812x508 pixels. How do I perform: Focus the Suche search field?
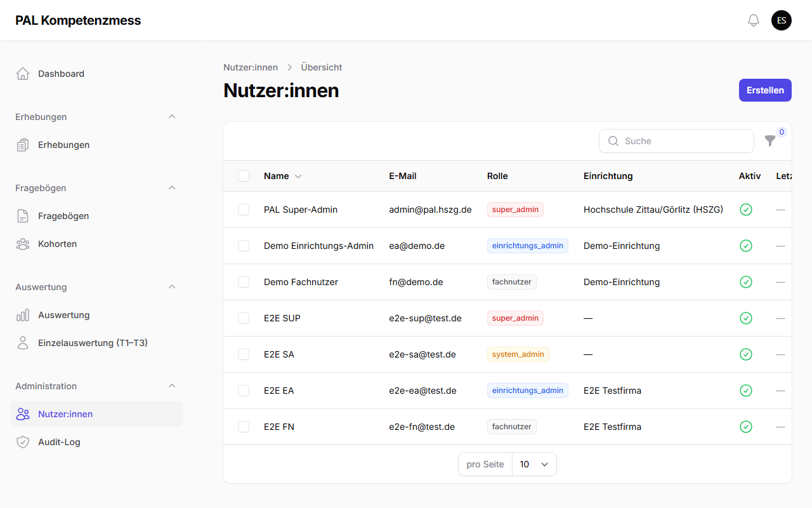(676, 141)
